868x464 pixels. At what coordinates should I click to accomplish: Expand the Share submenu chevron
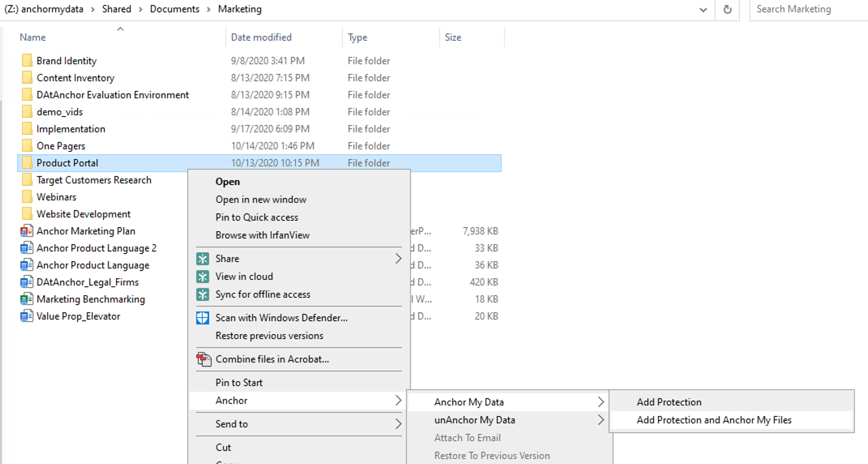[398, 259]
